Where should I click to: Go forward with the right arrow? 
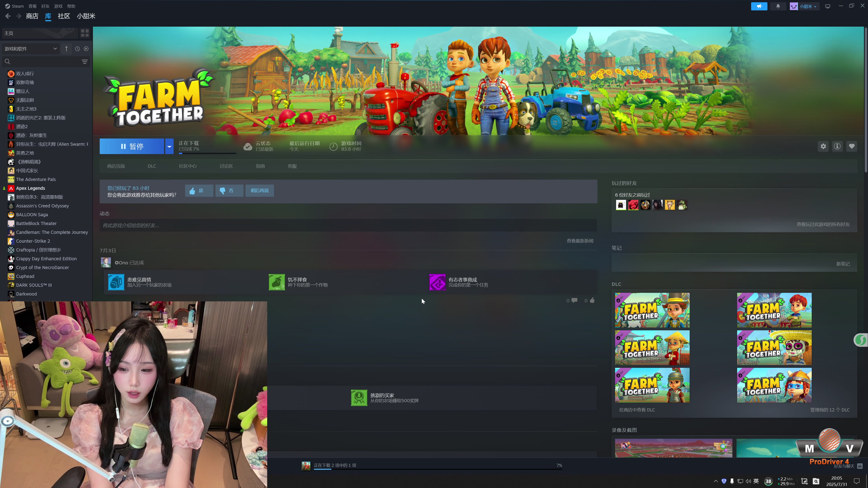click(19, 16)
